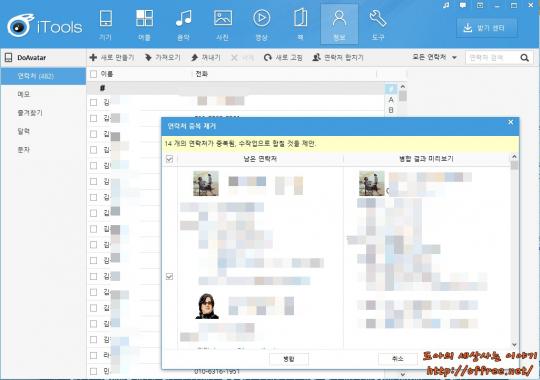
Task: Toggle the select-all checkbox in contact list header
Action: pos(93,74)
